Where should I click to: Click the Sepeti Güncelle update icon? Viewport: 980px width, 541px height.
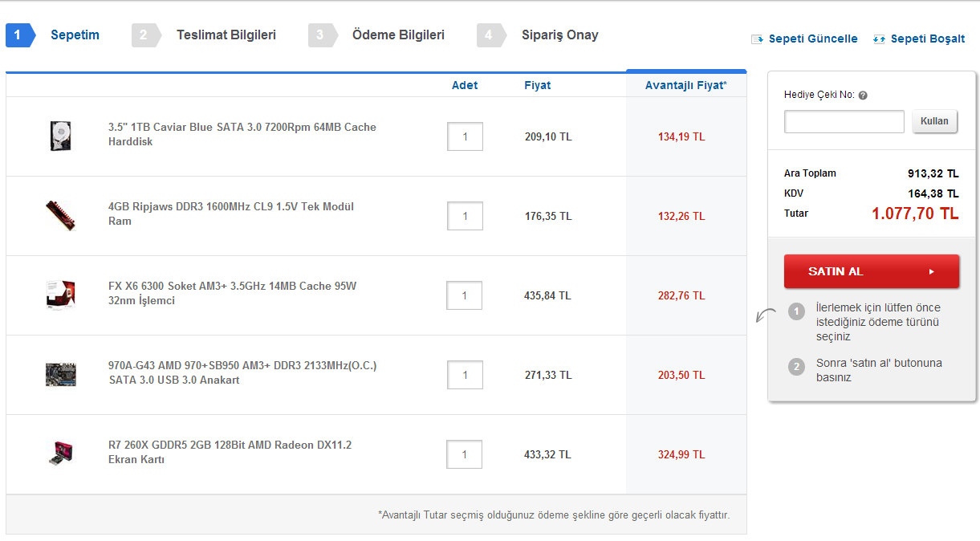[x=757, y=39]
